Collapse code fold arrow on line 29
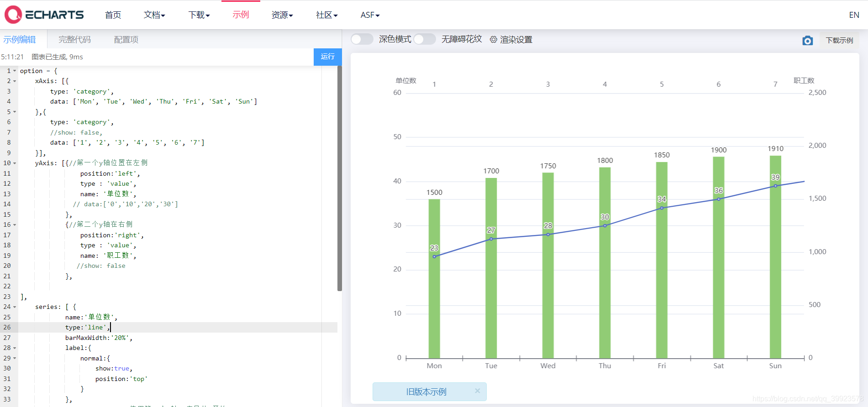 (x=15, y=358)
